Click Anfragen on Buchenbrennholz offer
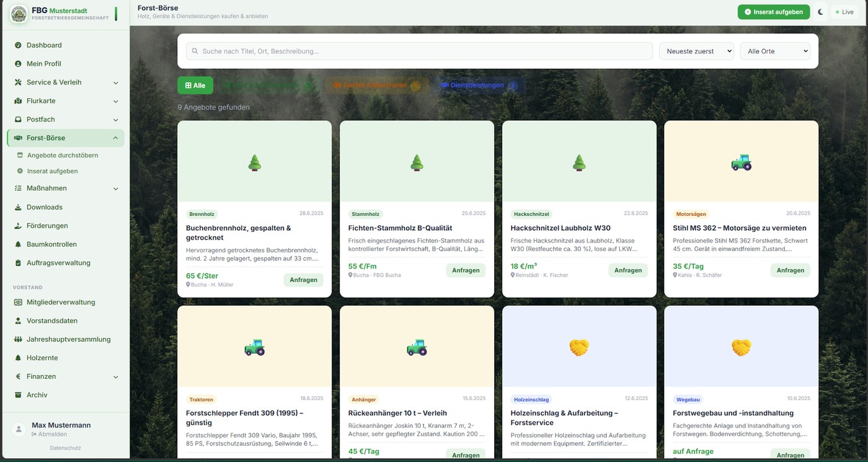868x462 pixels. tap(303, 280)
